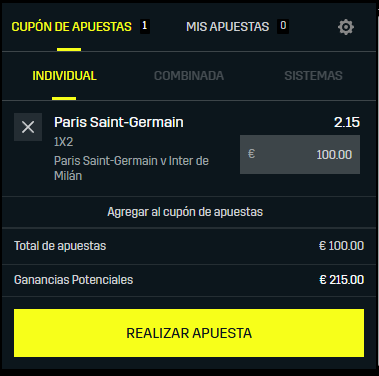This screenshot has width=379, height=376.
Task: Click the 1X2 market label
Action: (64, 142)
